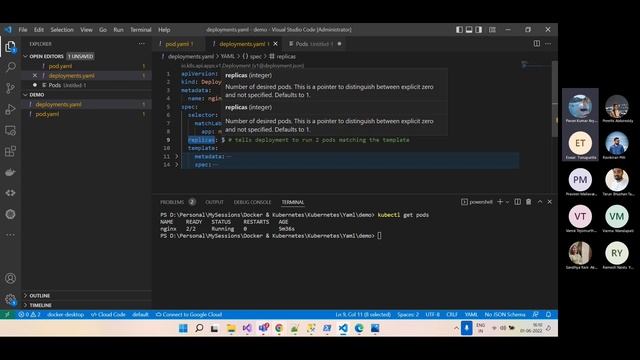640x360 pixels.
Task: Open the terminal launch profile dropdown arrow
Action: tap(507, 202)
